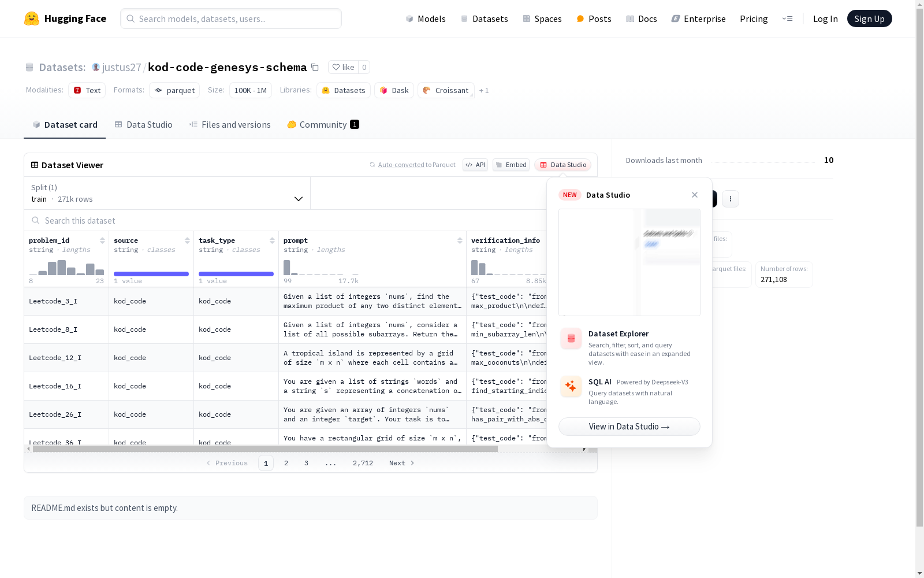This screenshot has width=924, height=578.
Task: Click the prompt length histogram
Action: pyautogui.click(x=321, y=267)
